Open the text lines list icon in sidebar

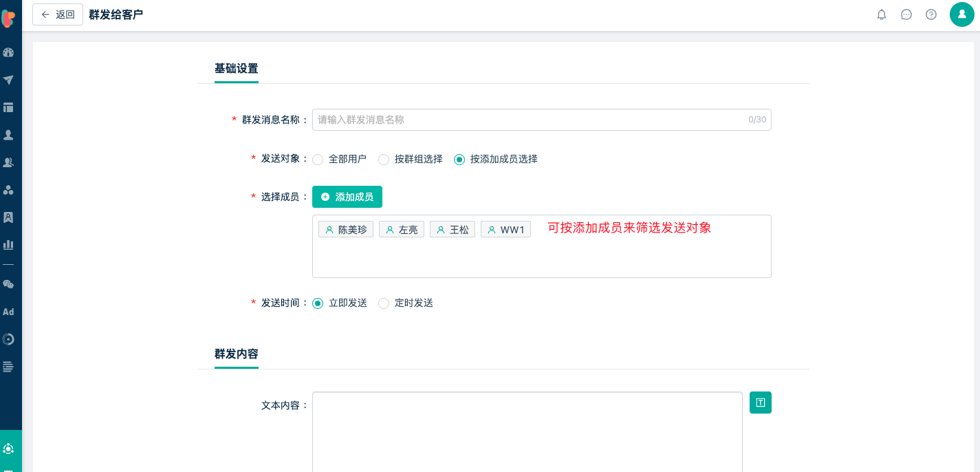click(x=8, y=367)
